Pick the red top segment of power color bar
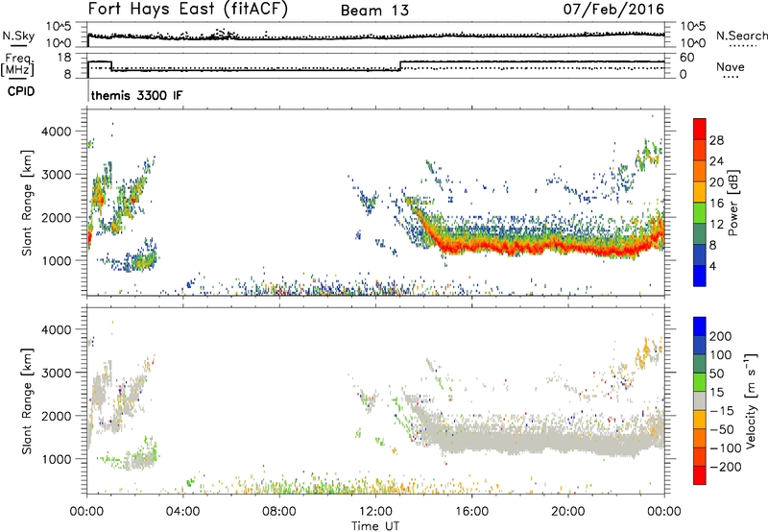Image resolution: width=768 pixels, height=532 pixels. coord(700,129)
